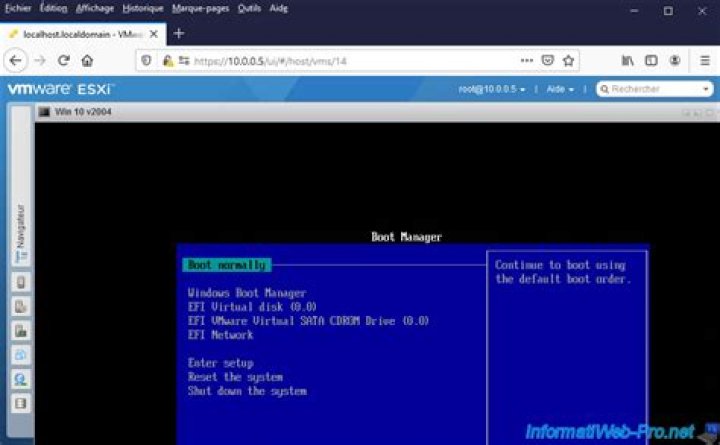The image size is (720, 445).
Task: Open the Storage icon in navigator sidebar
Action: click(x=21, y=331)
